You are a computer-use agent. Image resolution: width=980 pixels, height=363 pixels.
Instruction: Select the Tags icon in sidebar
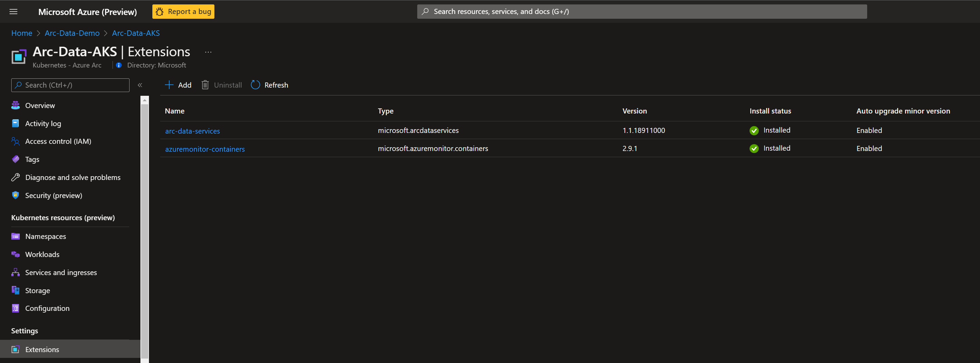click(x=15, y=159)
